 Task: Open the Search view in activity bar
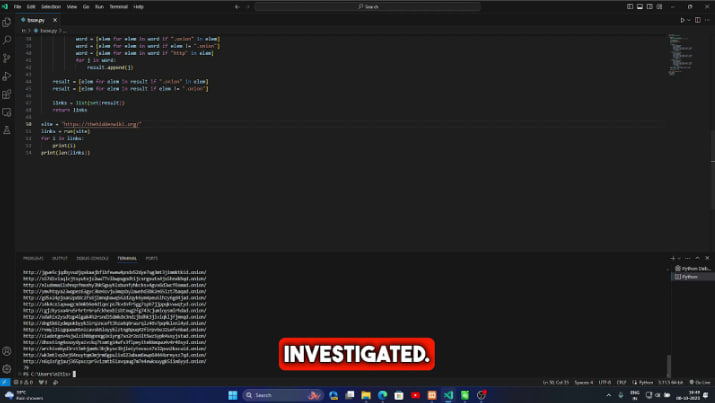coord(7,40)
